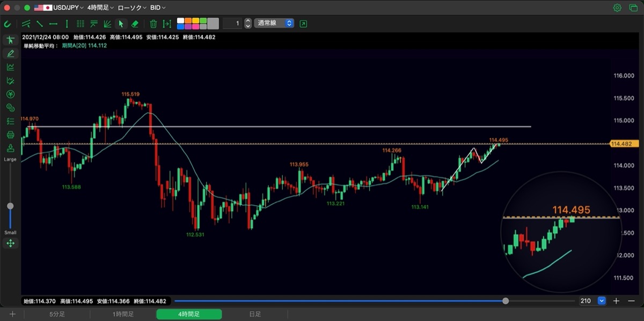Switch to the 5分足 tab
Screen dimensions: 644x321
pyautogui.click(x=57, y=315)
